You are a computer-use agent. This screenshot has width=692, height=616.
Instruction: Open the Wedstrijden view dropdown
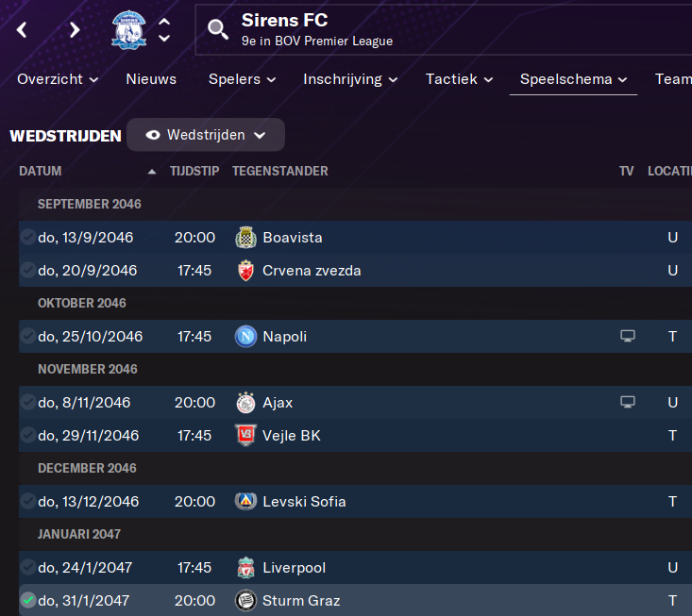point(206,135)
